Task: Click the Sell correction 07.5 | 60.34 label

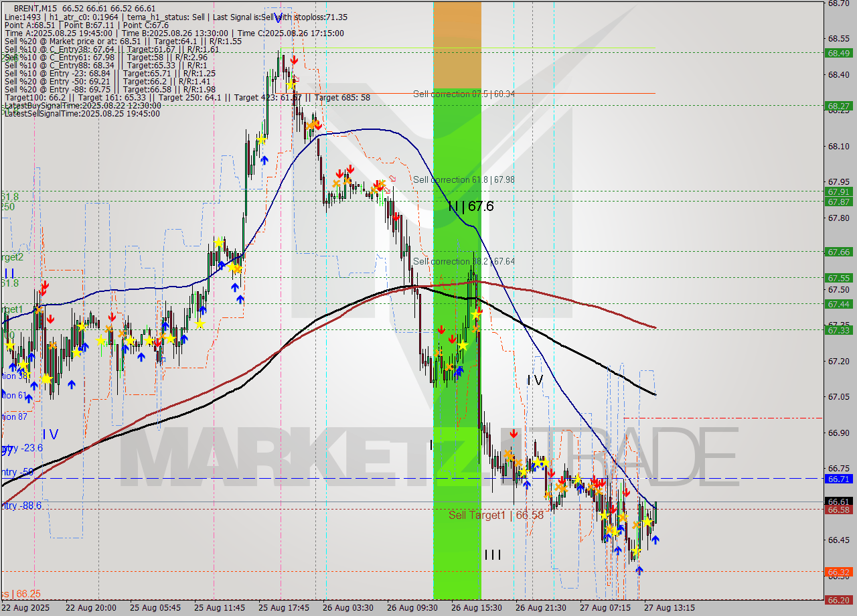Action: pyautogui.click(x=463, y=95)
